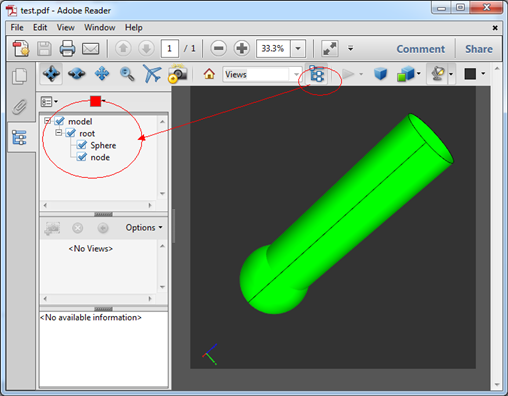This screenshot has width=508, height=396.
Task: Open the page thumbnails sidebar panel
Action: click(x=20, y=76)
